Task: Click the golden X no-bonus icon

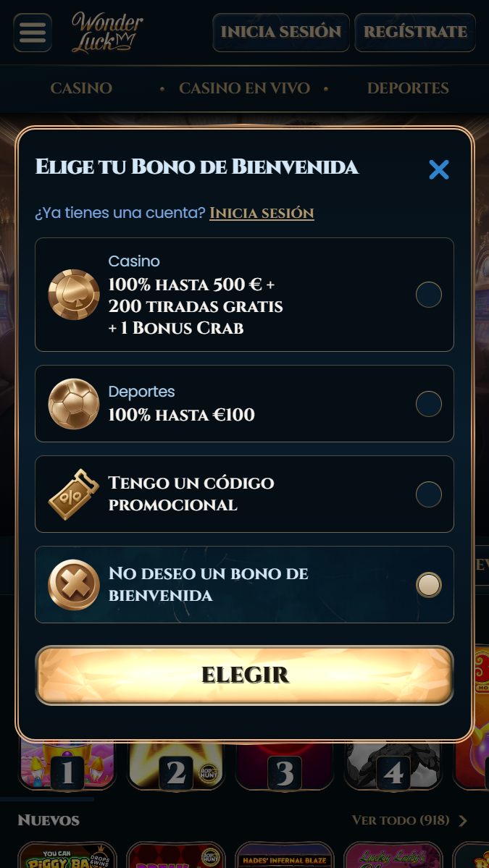Action: click(74, 584)
